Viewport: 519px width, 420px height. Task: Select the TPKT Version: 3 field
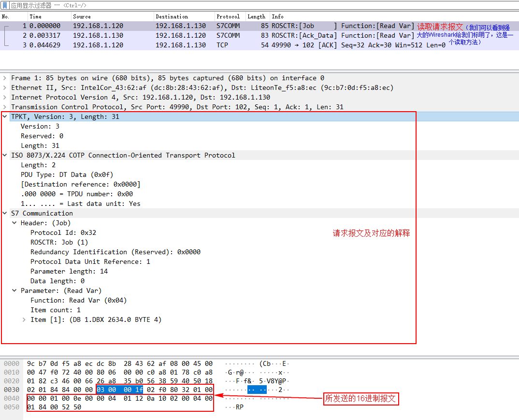tap(40, 127)
